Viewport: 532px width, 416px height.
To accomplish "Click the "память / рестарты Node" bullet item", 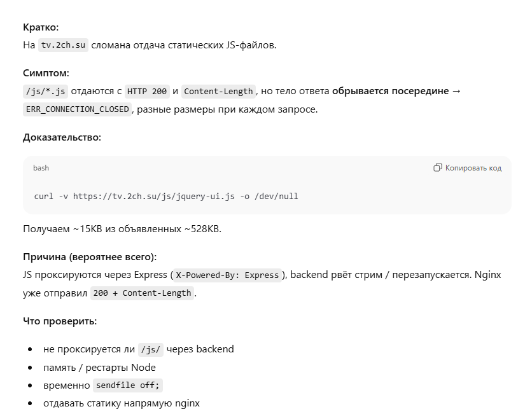I will click(x=99, y=367).
